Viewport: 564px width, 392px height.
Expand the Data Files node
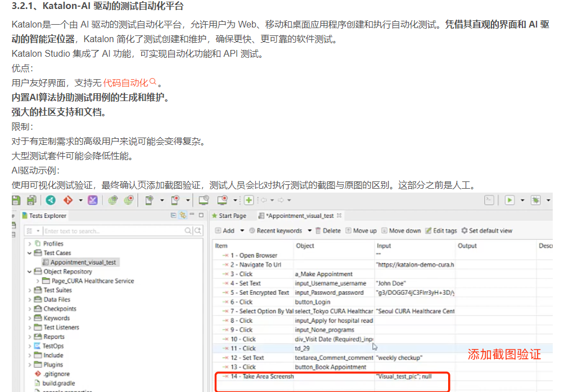30,300
